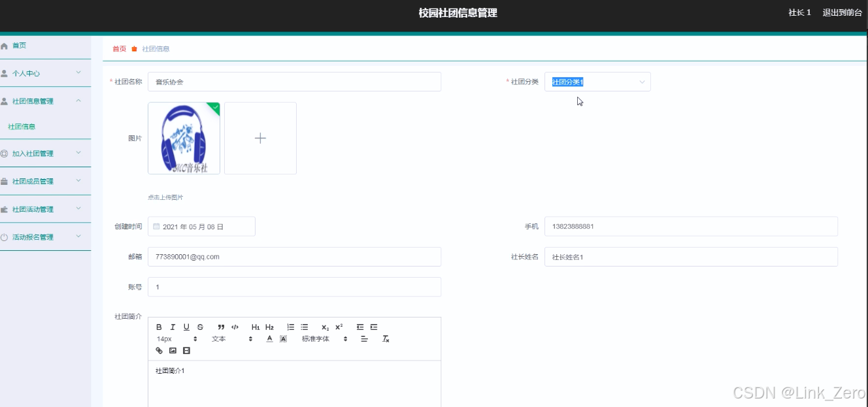This screenshot has width=868, height=407.
Task: Click the plus icon to upload another picture
Action: coord(260,138)
